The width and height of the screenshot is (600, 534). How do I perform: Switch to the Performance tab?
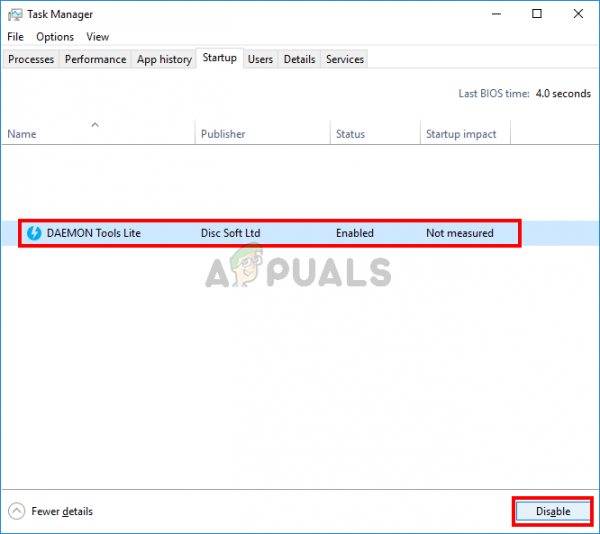pos(95,59)
